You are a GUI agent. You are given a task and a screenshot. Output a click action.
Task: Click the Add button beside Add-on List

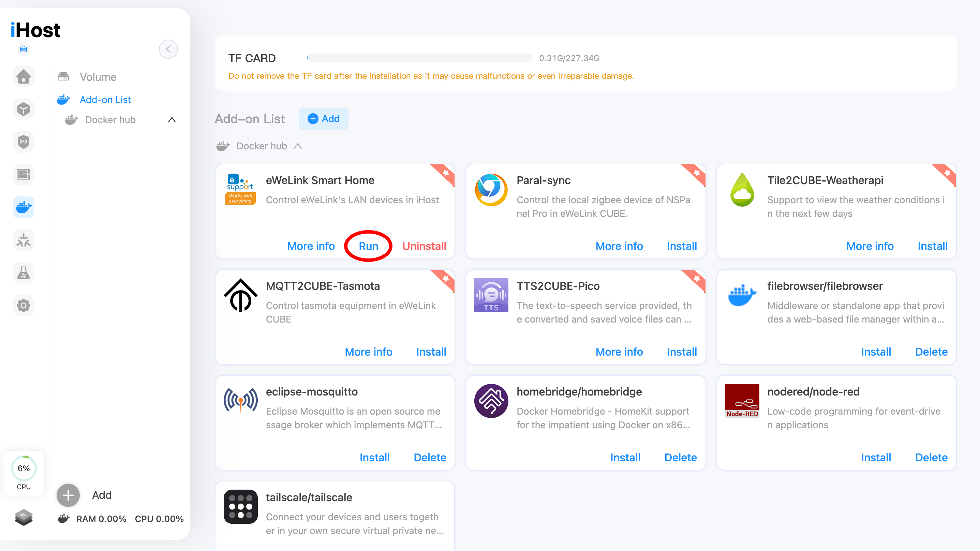click(x=323, y=119)
